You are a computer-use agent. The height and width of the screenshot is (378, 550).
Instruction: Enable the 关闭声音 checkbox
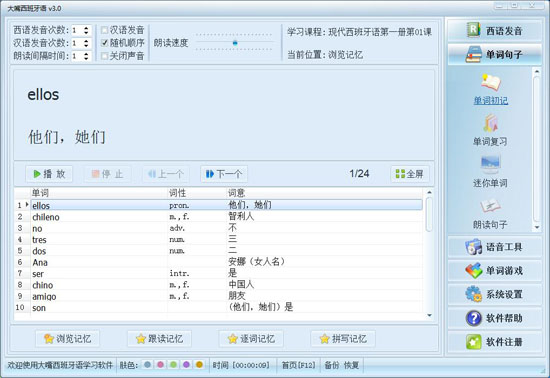105,56
